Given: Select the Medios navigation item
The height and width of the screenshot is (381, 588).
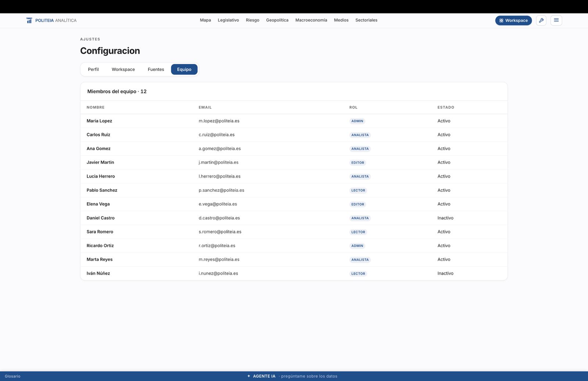Looking at the screenshot, I should point(341,20).
